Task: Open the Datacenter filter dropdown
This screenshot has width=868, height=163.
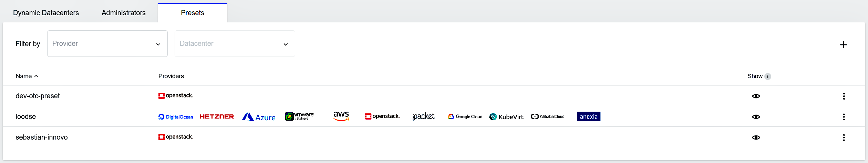Action: [235, 44]
